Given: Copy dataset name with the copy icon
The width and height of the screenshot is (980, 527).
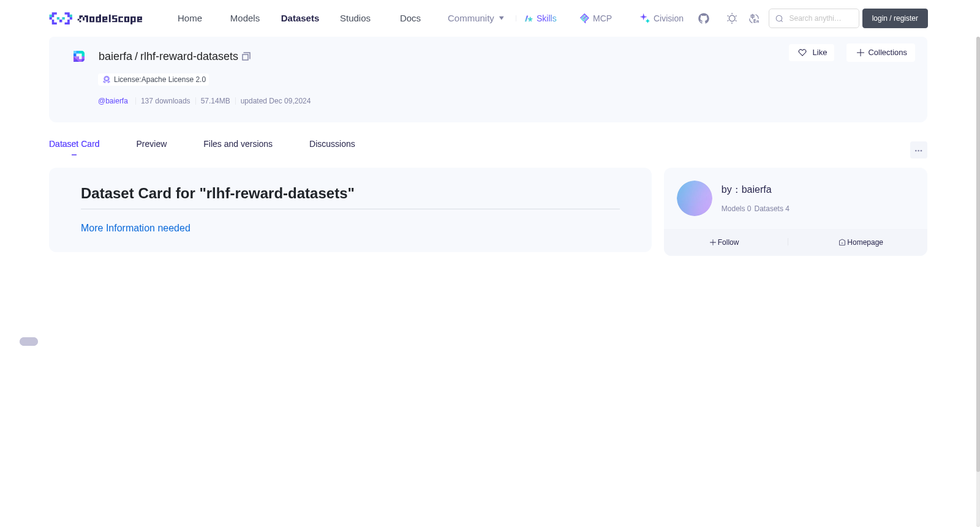Looking at the screenshot, I should coord(246,56).
